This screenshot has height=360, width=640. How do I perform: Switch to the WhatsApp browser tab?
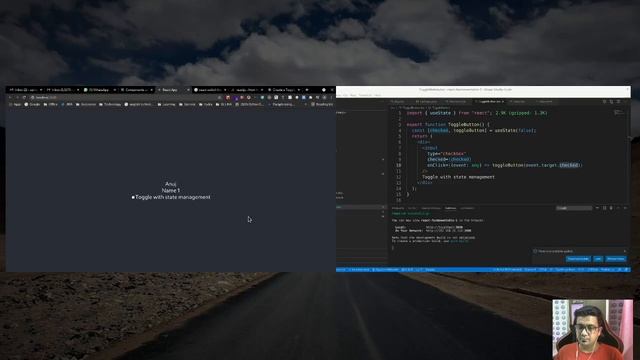(x=99, y=90)
